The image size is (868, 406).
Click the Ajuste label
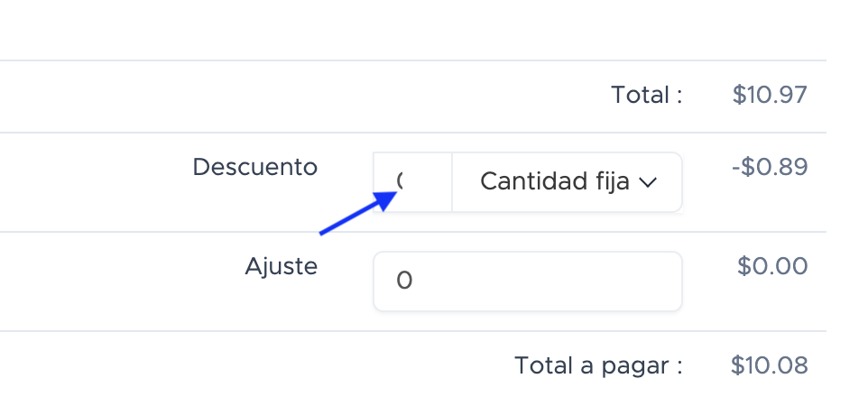coord(281,266)
